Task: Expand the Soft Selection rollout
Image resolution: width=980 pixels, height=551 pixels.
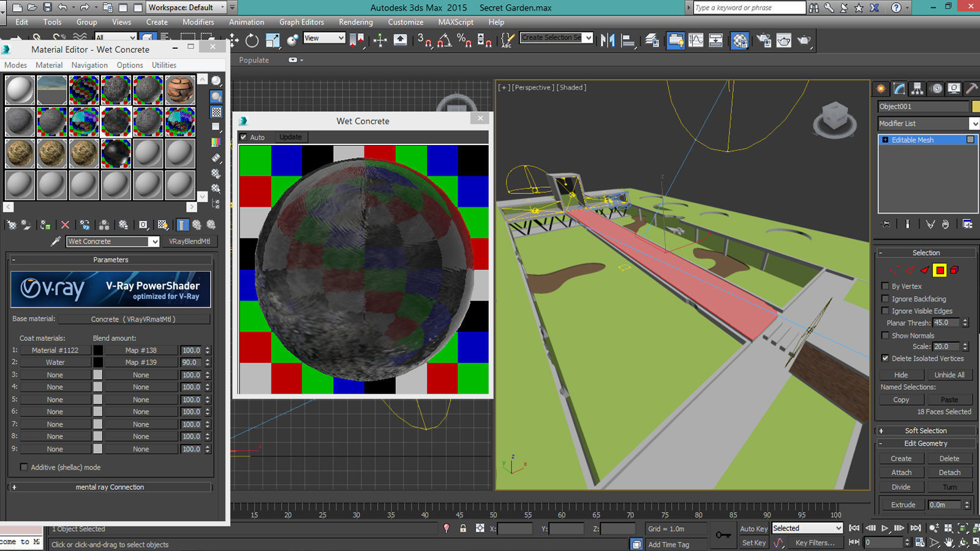Action: coord(926,430)
